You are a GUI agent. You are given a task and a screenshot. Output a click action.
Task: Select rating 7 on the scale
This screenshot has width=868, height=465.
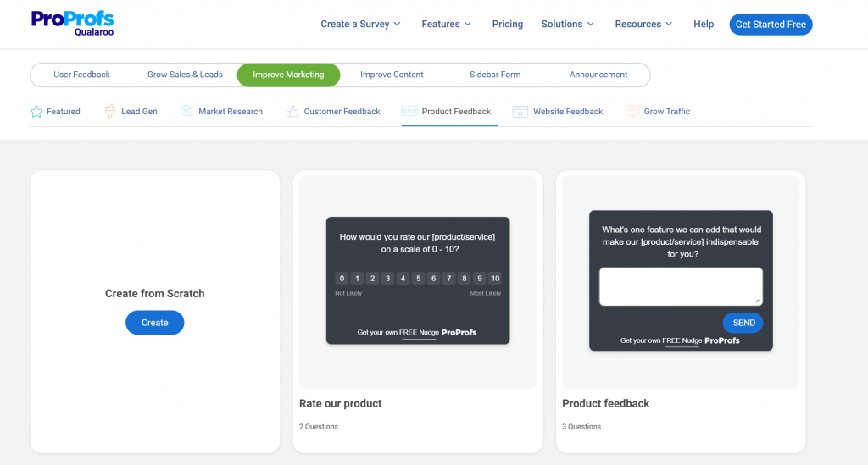pos(449,278)
